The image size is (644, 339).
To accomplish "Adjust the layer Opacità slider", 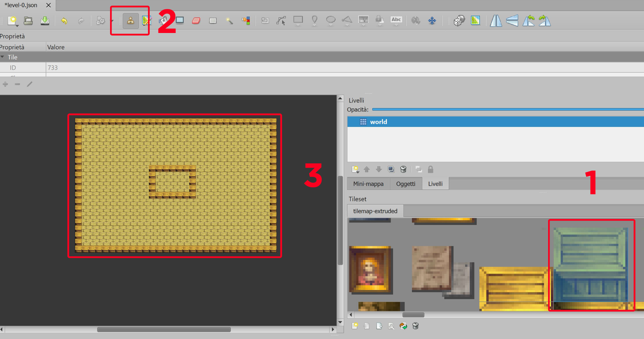I will [508, 109].
